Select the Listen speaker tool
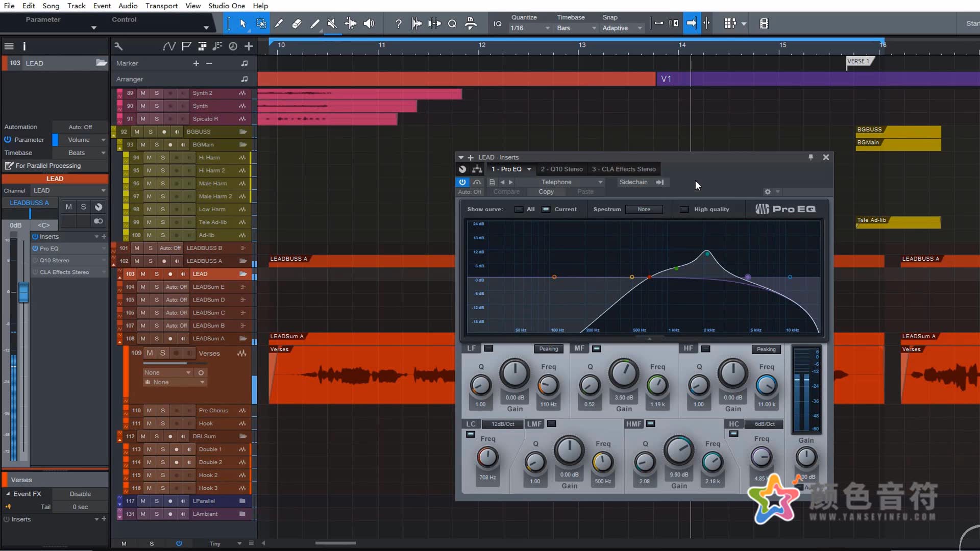Image resolution: width=980 pixels, height=551 pixels. (369, 23)
